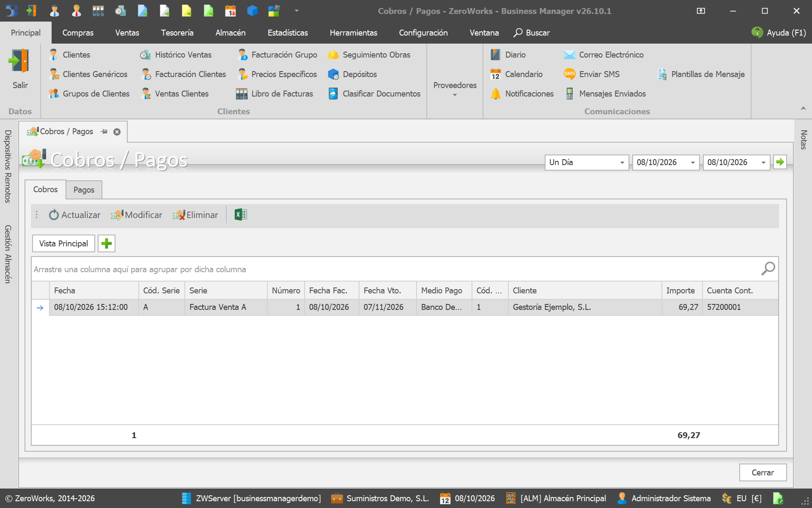Click the Eliminar button
Image resolution: width=812 pixels, height=508 pixels.
(x=195, y=215)
